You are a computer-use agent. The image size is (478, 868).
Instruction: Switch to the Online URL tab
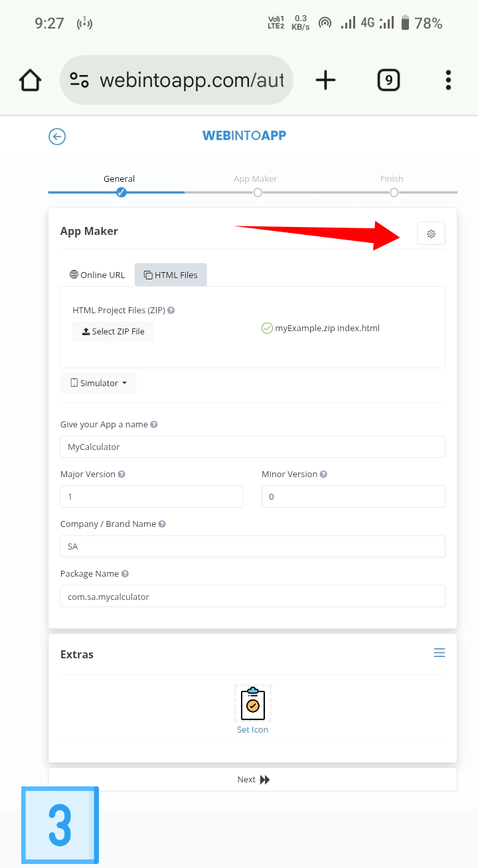(97, 275)
